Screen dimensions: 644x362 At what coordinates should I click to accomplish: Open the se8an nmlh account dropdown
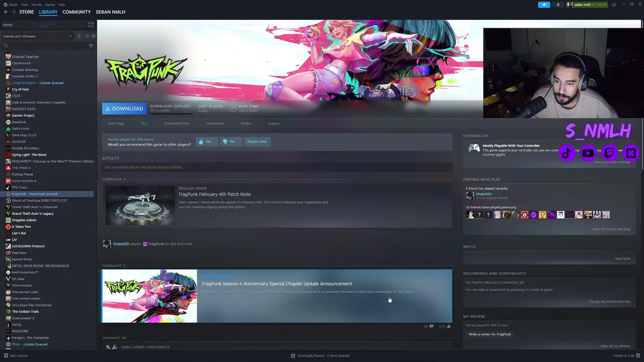(x=588, y=5)
